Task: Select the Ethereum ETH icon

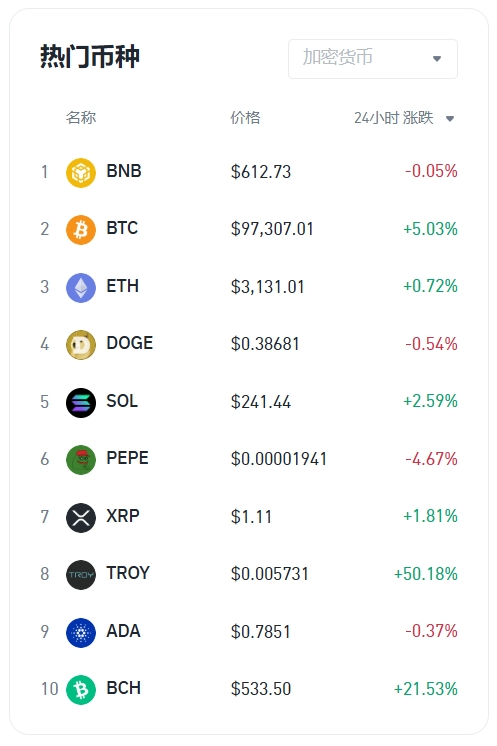Action: (81, 288)
